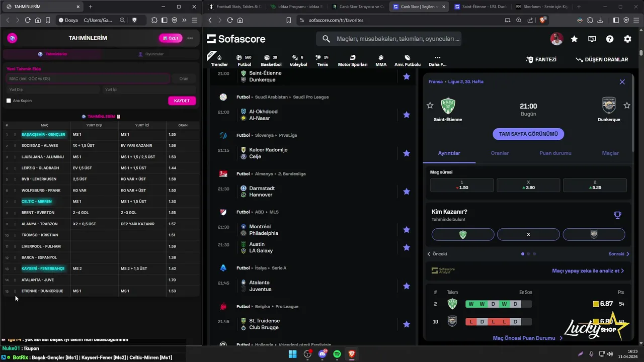
Task: Click the Yurt Dışı input field
Action: 53,89
